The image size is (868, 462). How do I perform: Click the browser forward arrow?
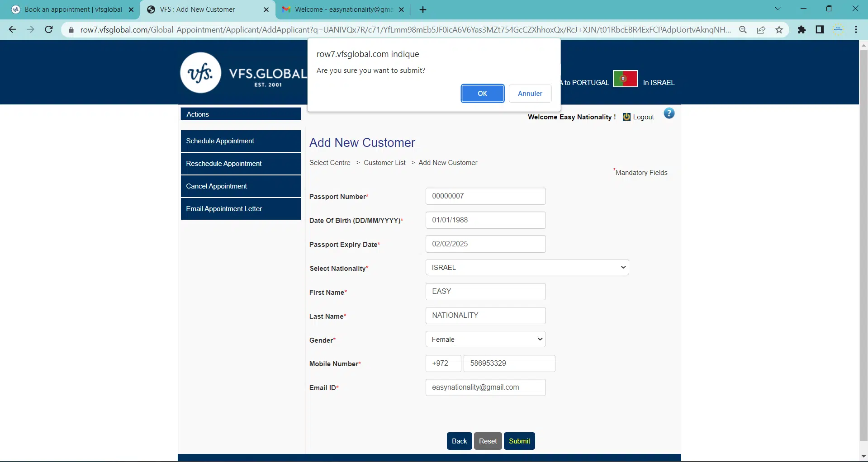pos(30,30)
